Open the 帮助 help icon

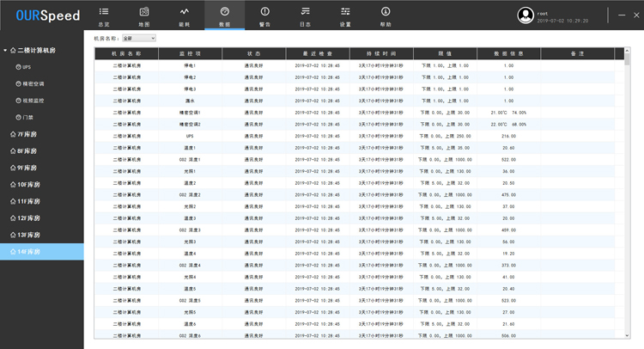pyautogui.click(x=386, y=15)
